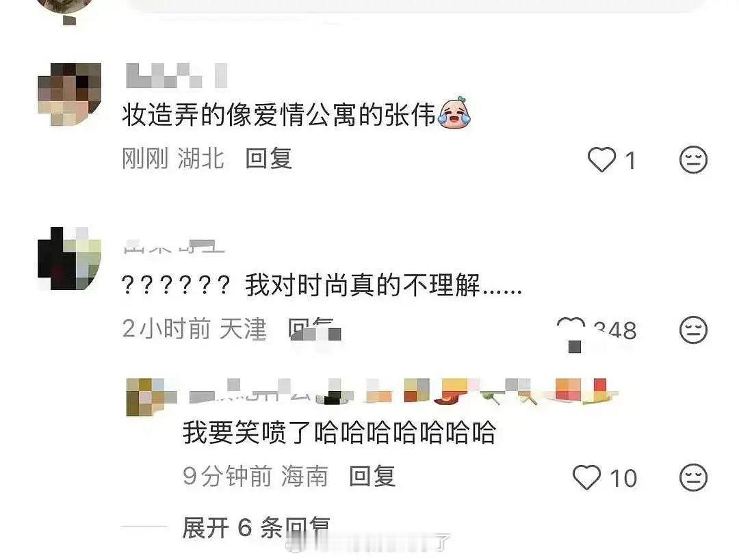Tap the crying-laughing emoji in the first comment

pyautogui.click(x=454, y=113)
